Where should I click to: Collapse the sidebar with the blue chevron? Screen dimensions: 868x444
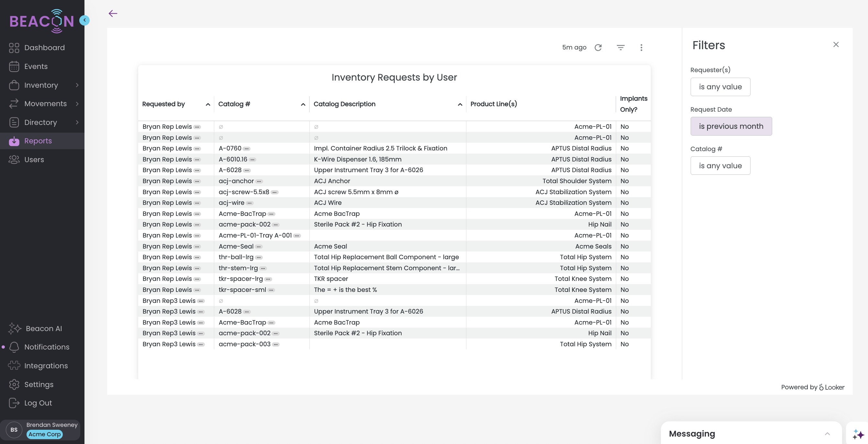pos(84,20)
